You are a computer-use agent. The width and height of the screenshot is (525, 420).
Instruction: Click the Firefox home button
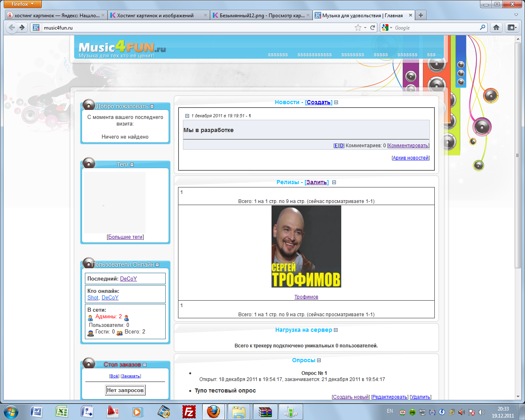pos(496,27)
